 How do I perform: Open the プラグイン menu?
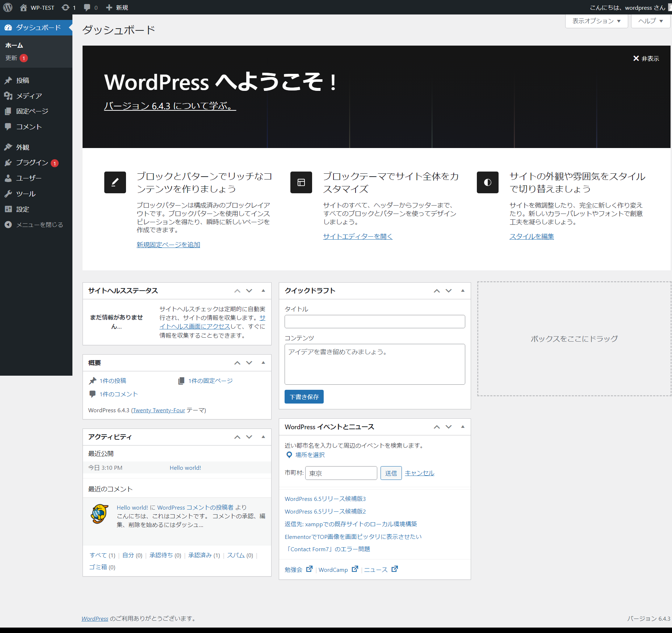tap(32, 163)
